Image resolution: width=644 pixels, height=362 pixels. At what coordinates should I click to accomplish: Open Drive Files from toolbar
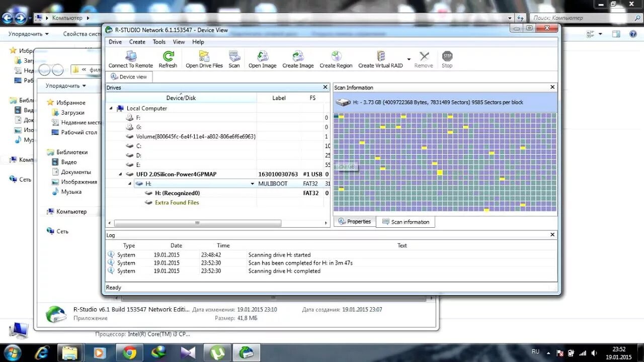point(204,59)
